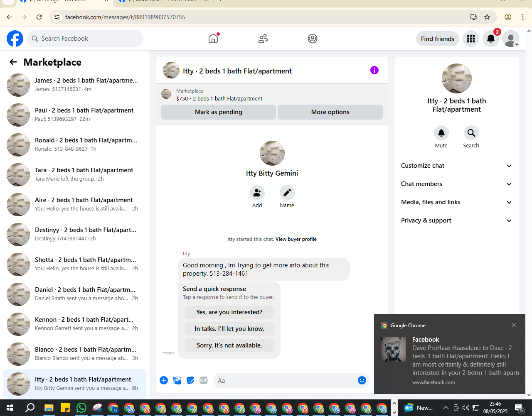Open the Groups icon in top navigation
532x416 pixels.
coord(313,39)
